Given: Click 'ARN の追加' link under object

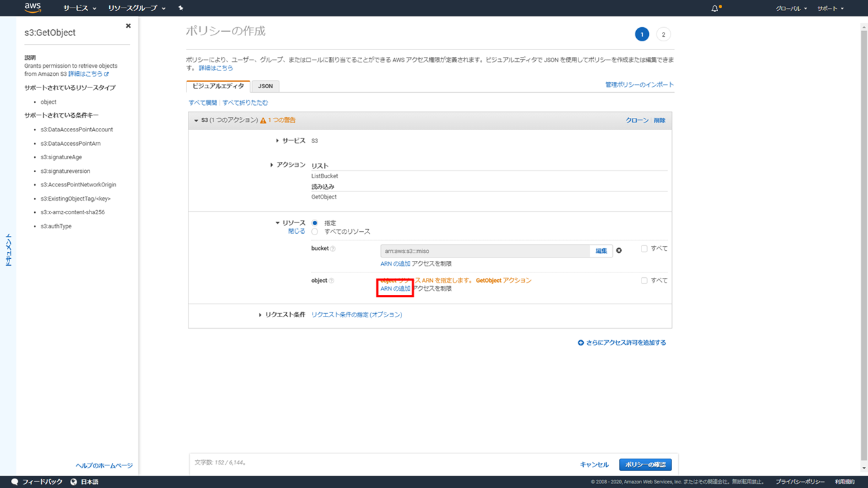Looking at the screenshot, I should click(395, 288).
